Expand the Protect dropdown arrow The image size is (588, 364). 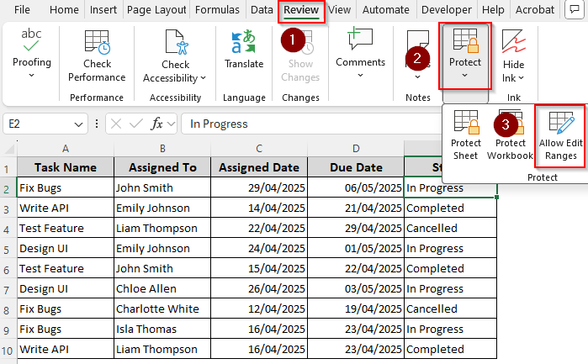(464, 76)
